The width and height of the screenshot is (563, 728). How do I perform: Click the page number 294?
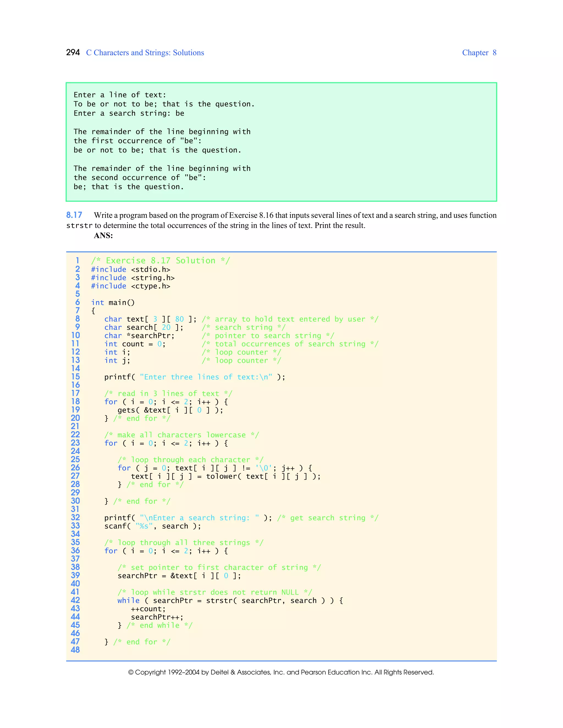click(x=73, y=52)
